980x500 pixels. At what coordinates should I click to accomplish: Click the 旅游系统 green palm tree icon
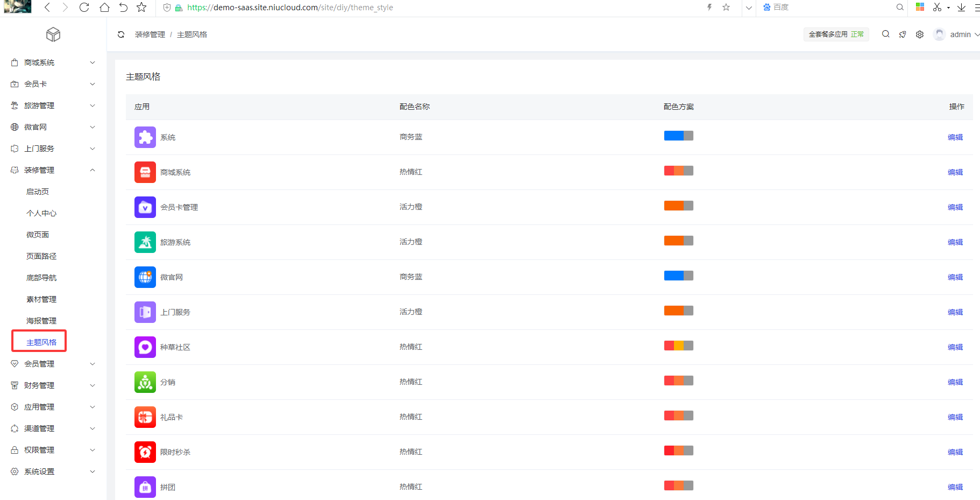pos(145,242)
